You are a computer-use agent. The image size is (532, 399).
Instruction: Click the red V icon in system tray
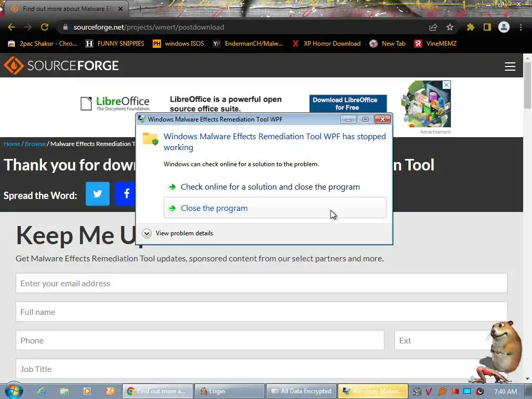pyautogui.click(x=429, y=392)
